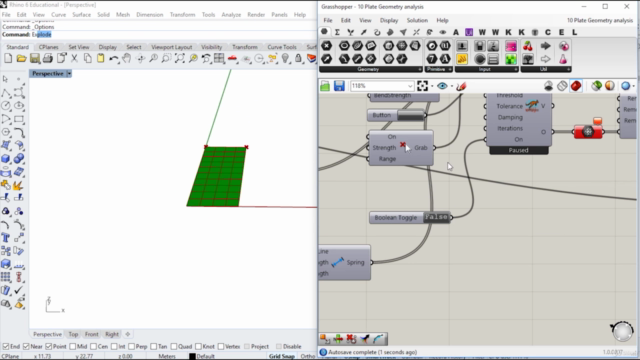The image size is (640, 360).
Task: Enable the Quad osnap checkbox
Action: click(x=174, y=347)
